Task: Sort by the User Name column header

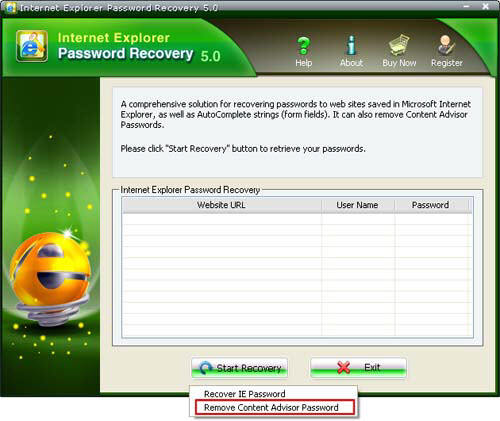Action: point(357,205)
